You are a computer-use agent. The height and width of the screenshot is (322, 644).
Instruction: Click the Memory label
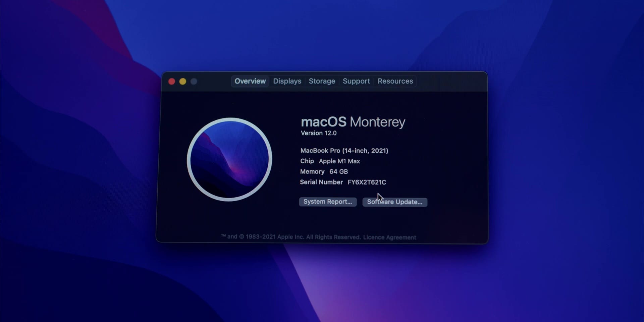click(312, 171)
